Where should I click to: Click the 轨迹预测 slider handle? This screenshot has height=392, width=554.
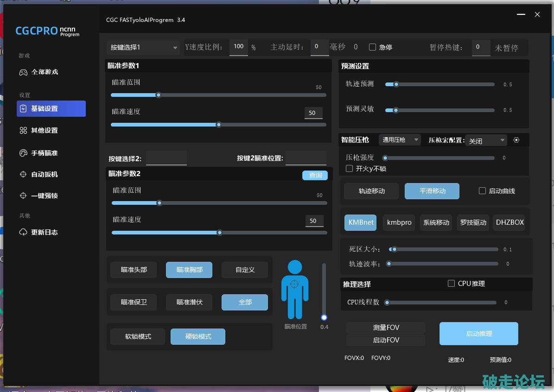tap(396, 84)
